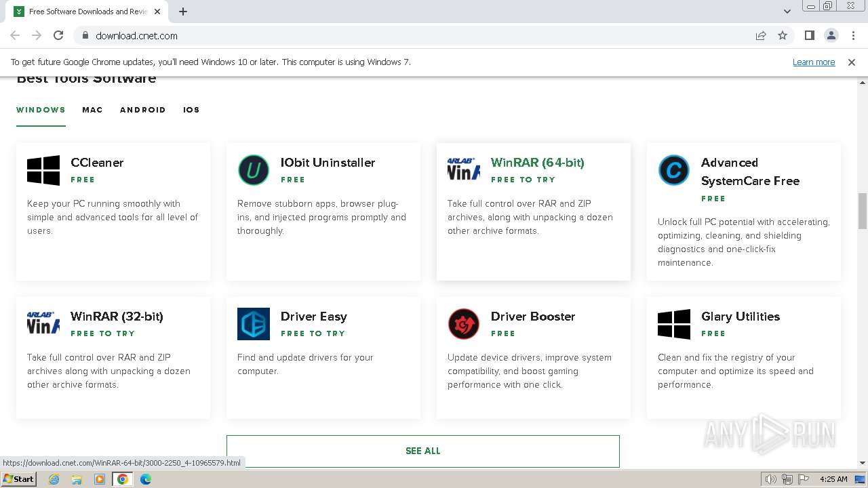Open the WinRAR (64-bit) title link
The height and width of the screenshot is (488, 868).
coord(537,163)
